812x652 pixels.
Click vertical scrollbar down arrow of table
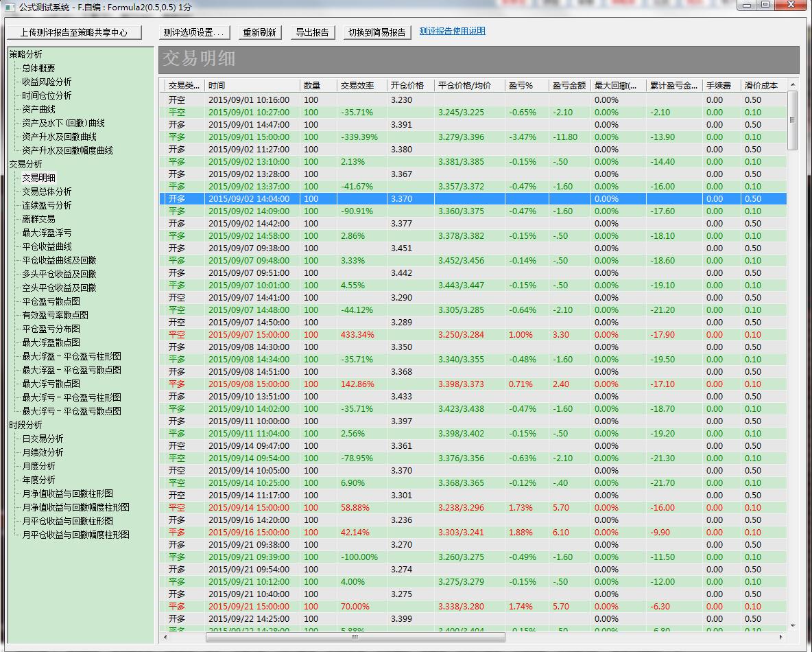click(x=793, y=626)
